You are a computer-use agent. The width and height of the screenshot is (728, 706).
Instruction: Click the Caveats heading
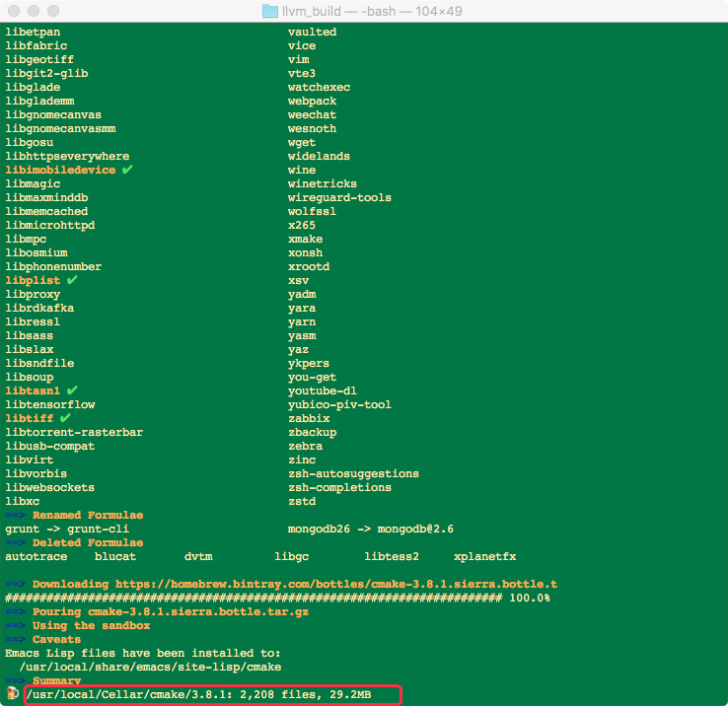coord(56,640)
